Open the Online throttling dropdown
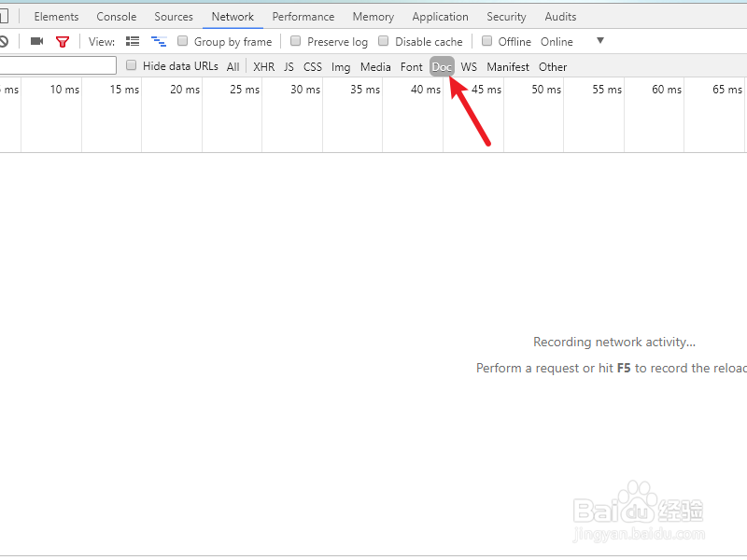Image resolution: width=747 pixels, height=560 pixels. pos(557,42)
